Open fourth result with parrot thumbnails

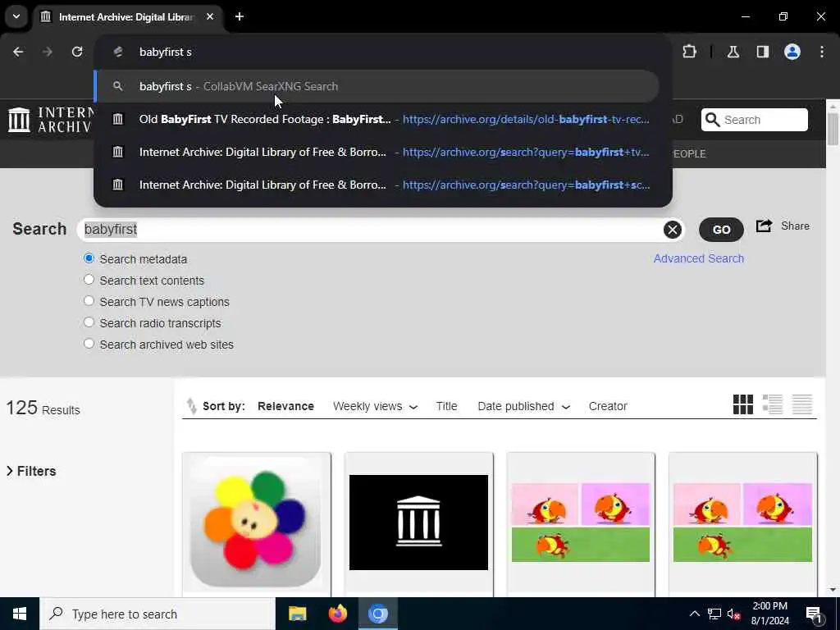pos(743,524)
